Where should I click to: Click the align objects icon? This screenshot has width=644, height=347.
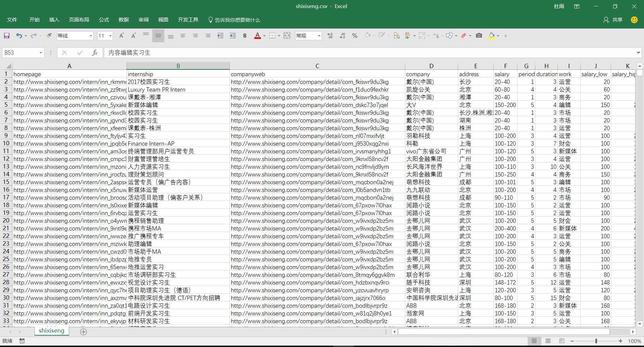(408, 36)
